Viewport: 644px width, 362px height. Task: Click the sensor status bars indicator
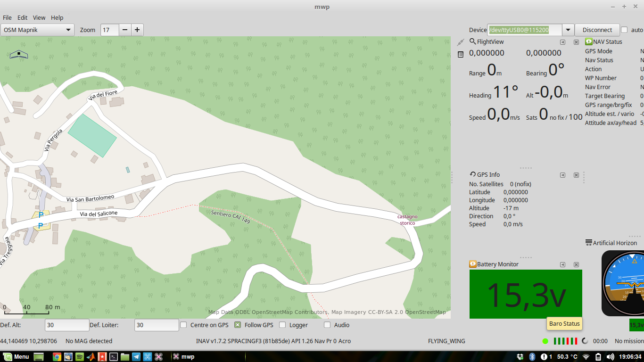click(565, 341)
